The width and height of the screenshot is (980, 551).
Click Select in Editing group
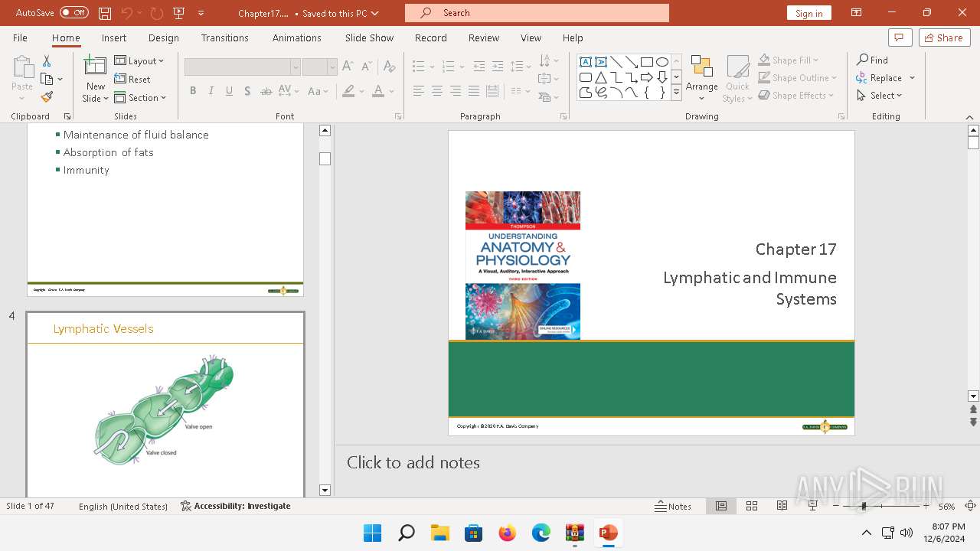(880, 96)
